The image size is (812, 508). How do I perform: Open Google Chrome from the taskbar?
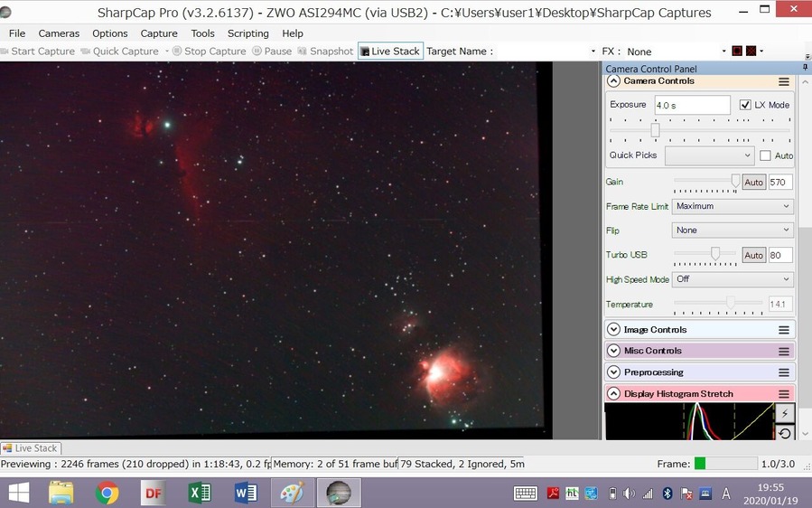(x=107, y=493)
